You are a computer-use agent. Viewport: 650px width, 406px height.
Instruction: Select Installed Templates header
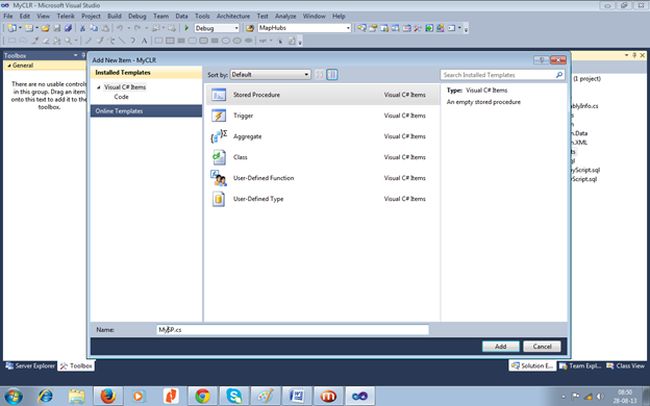146,73
